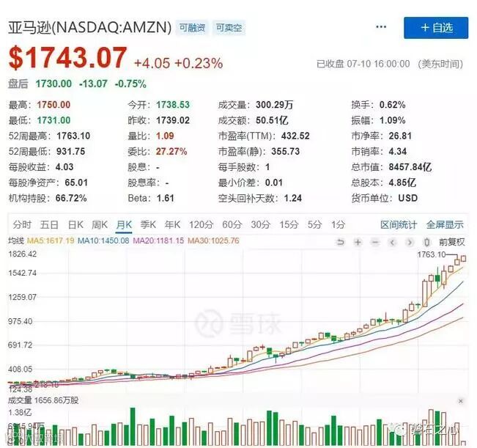The image size is (477, 448).
Task: Open the 前复权 adjustment dropdown
Action: tap(451, 242)
